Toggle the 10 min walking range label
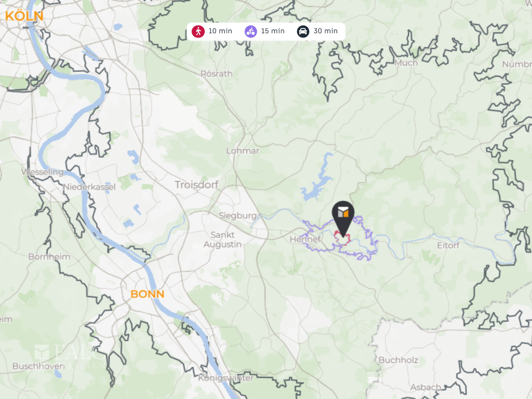The height and width of the screenshot is (399, 532). 220,31
